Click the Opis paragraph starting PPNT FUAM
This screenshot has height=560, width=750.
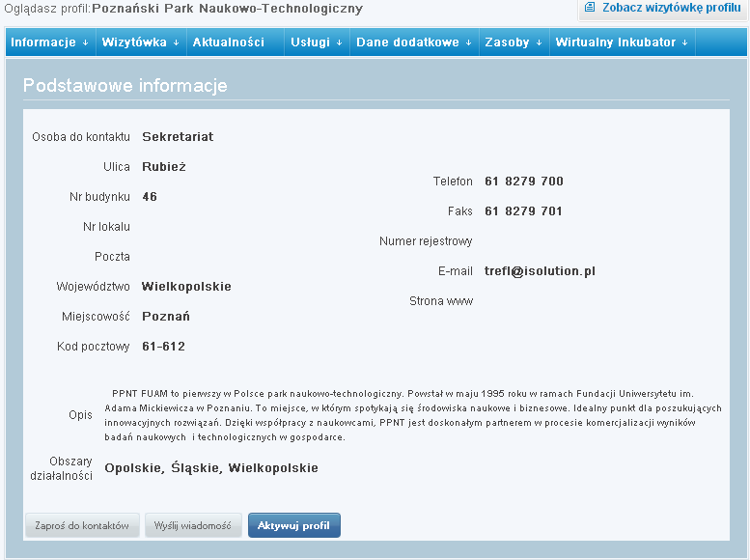(413, 415)
